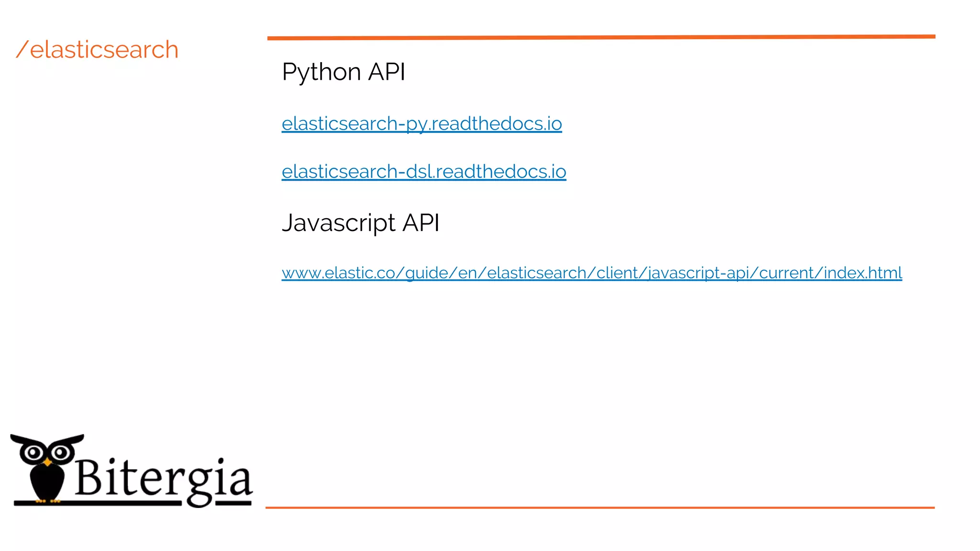The height and width of the screenshot is (551, 980).
Task: Open the elasticsearch-py.readthedocs.io link
Action: pyautogui.click(x=422, y=123)
